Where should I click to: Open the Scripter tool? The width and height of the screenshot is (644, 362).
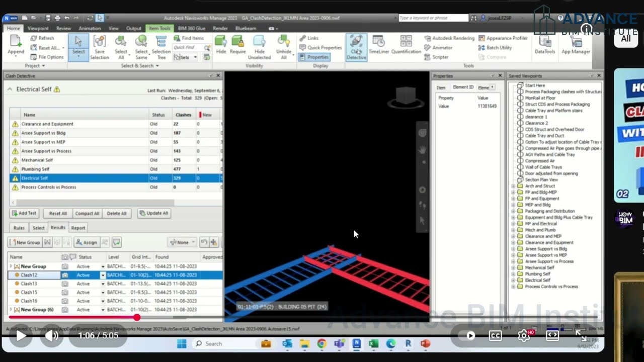point(436,57)
